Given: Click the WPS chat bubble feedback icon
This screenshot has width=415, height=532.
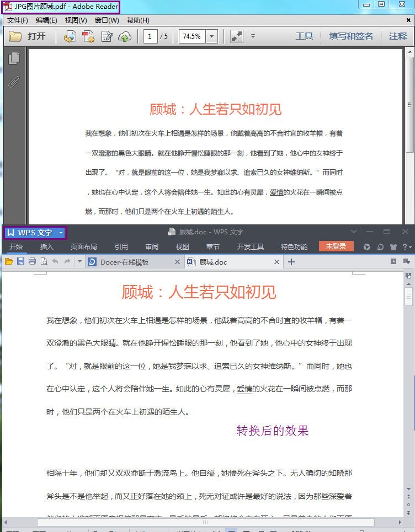Looking at the screenshot, I should [x=380, y=246].
